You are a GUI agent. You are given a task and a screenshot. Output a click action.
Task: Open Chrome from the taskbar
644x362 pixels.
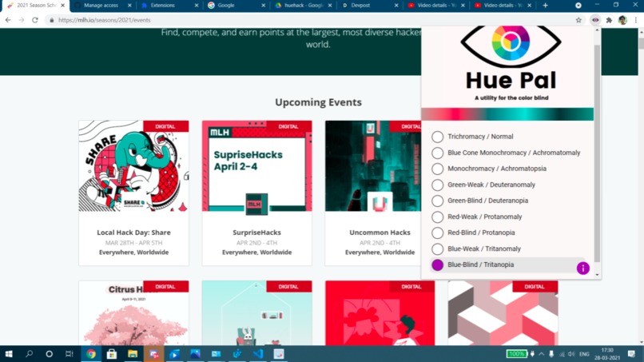coord(91,354)
